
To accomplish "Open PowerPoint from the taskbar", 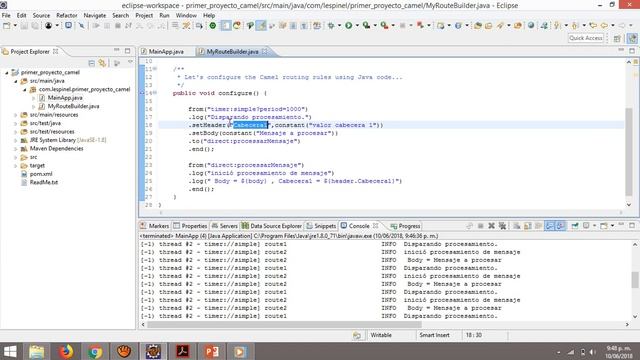I will [x=211, y=351].
